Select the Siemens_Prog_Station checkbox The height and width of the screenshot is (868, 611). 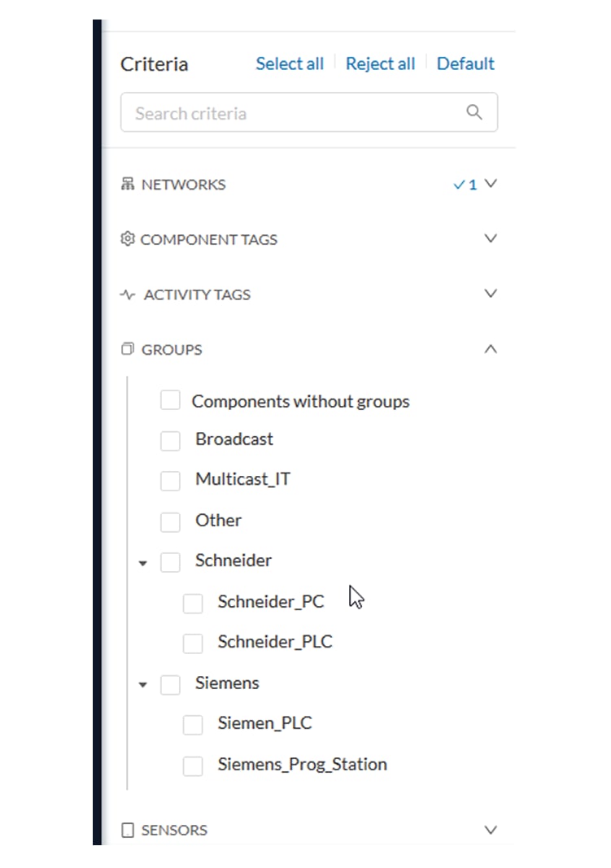point(193,766)
